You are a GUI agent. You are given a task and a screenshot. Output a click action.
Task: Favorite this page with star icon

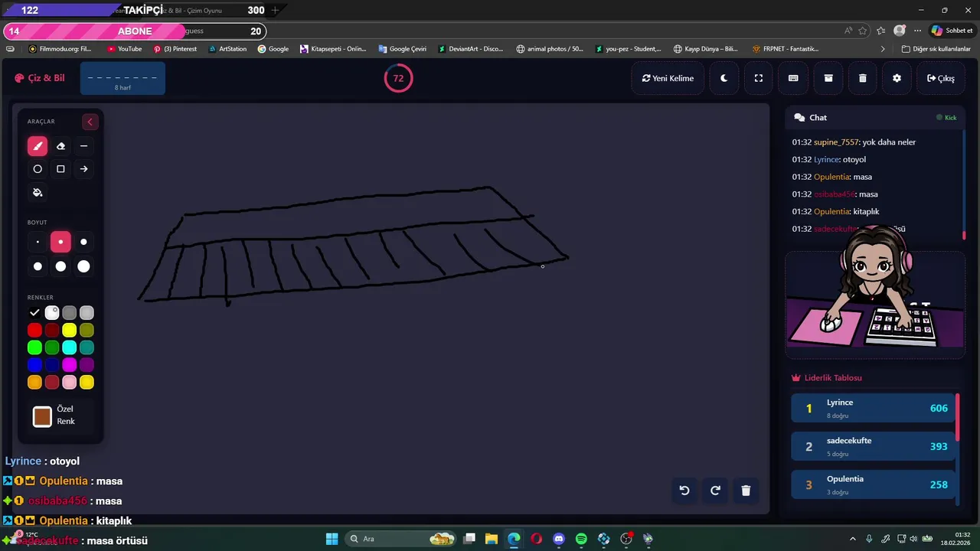863,31
